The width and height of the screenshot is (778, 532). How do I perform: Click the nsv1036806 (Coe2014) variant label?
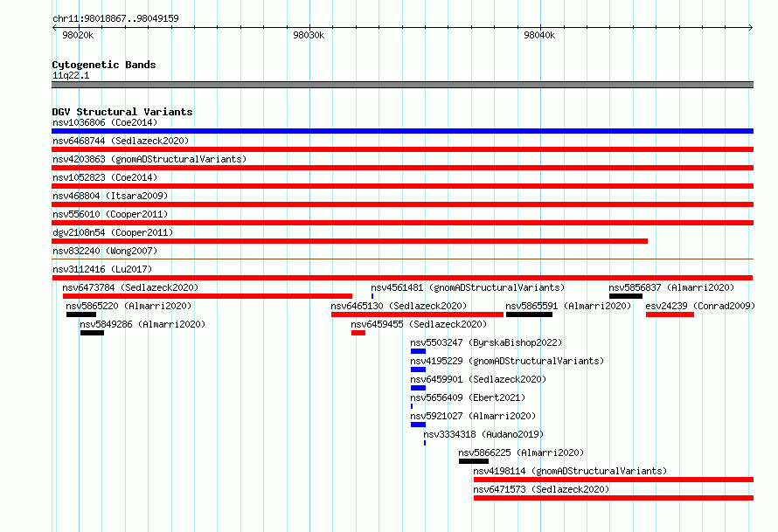pos(105,122)
